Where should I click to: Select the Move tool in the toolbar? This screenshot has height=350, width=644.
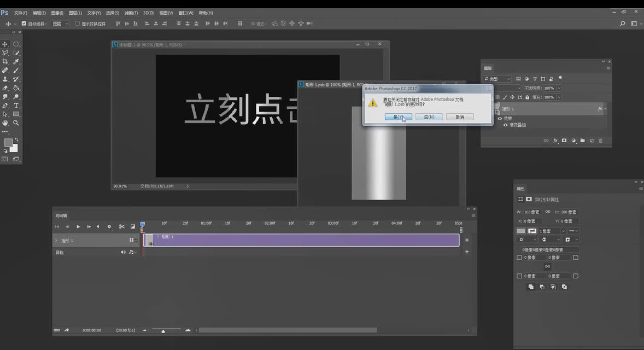point(5,44)
